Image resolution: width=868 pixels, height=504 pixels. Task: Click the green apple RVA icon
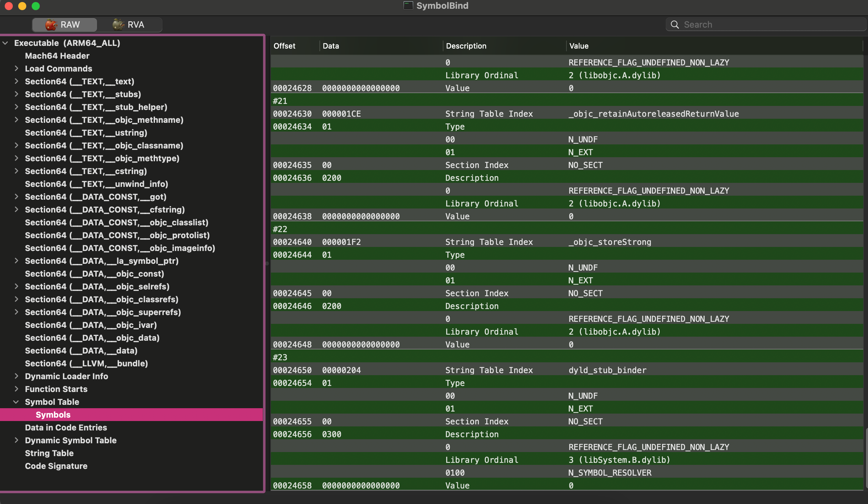click(x=118, y=25)
